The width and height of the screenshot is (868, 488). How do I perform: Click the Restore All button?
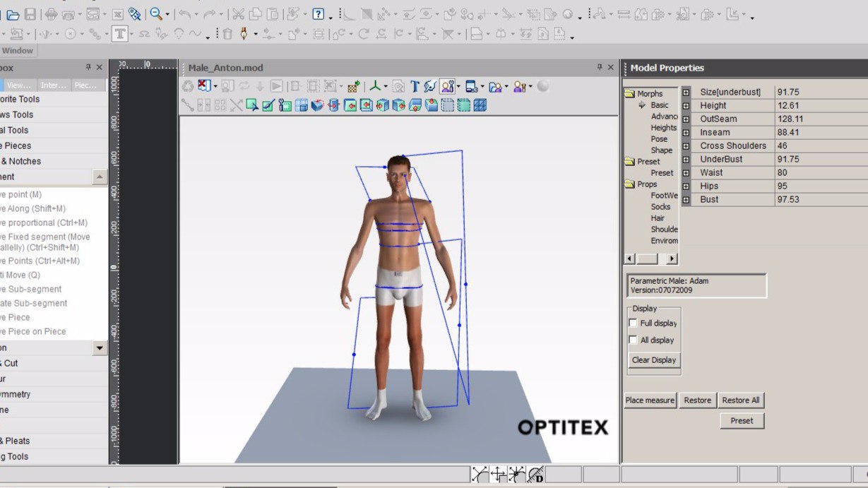tap(740, 400)
